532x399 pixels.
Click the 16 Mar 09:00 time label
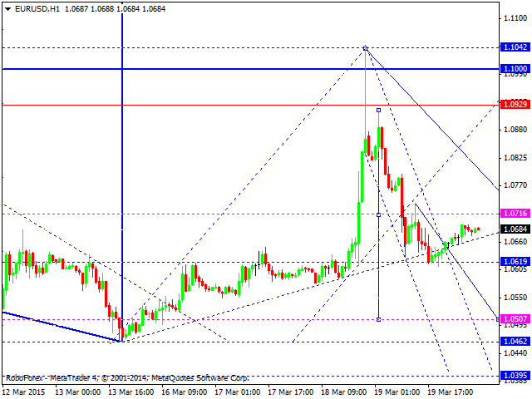point(185,392)
